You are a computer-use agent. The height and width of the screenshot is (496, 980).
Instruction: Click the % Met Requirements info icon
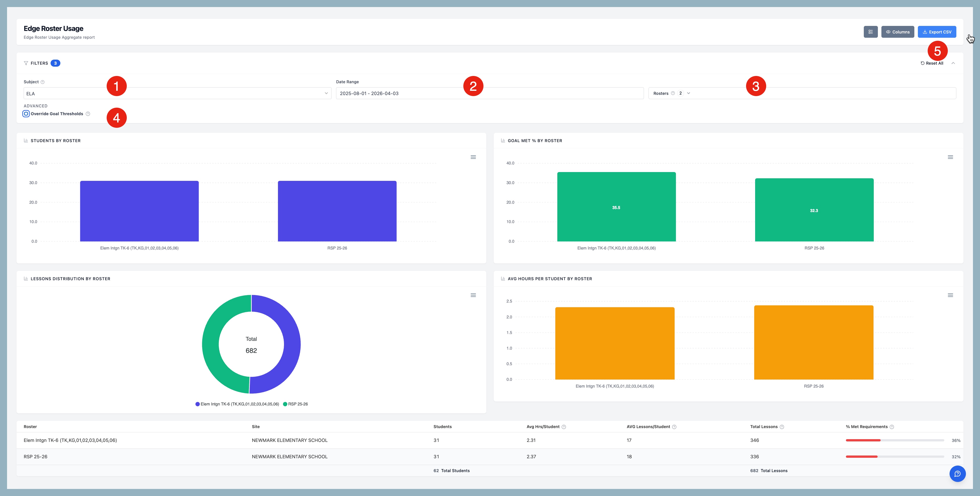[892, 427]
